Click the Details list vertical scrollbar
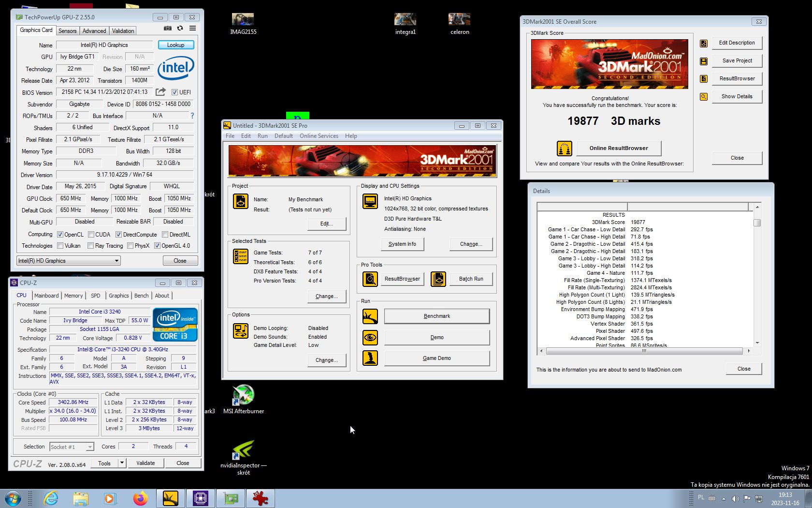 pos(757,276)
